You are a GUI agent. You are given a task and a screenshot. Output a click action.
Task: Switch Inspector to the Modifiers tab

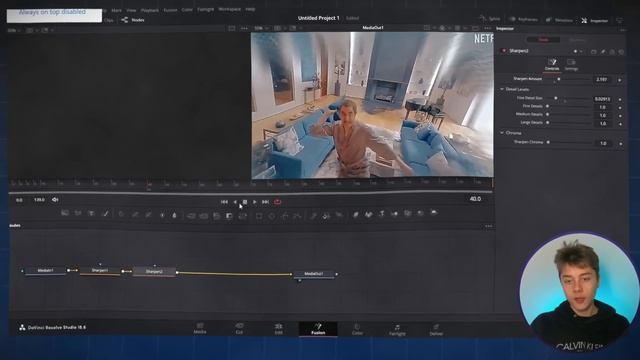tap(577, 40)
